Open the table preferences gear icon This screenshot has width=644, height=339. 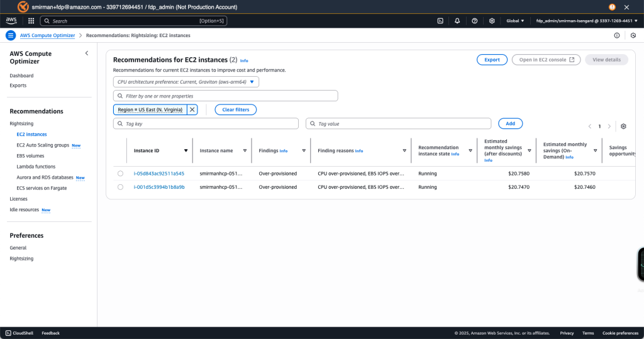[623, 126]
